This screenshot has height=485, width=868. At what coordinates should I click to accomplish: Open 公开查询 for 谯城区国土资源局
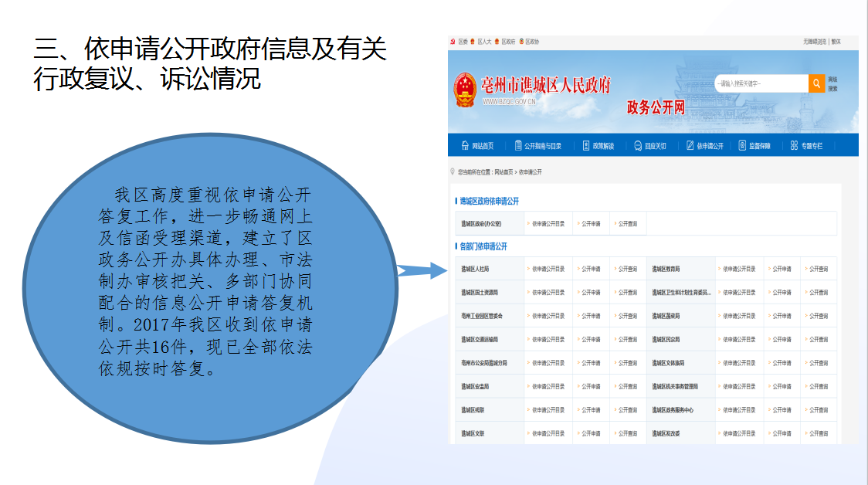pyautogui.click(x=628, y=293)
